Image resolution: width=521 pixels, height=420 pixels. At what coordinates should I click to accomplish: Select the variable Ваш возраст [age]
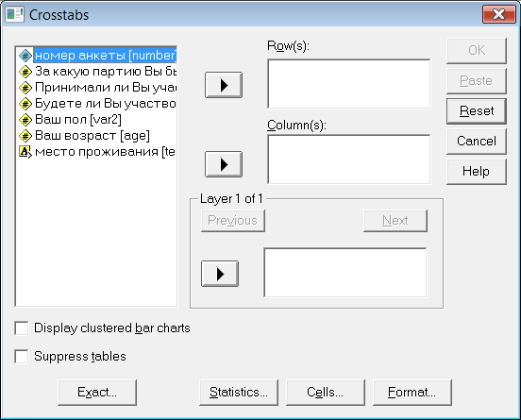pyautogui.click(x=92, y=136)
